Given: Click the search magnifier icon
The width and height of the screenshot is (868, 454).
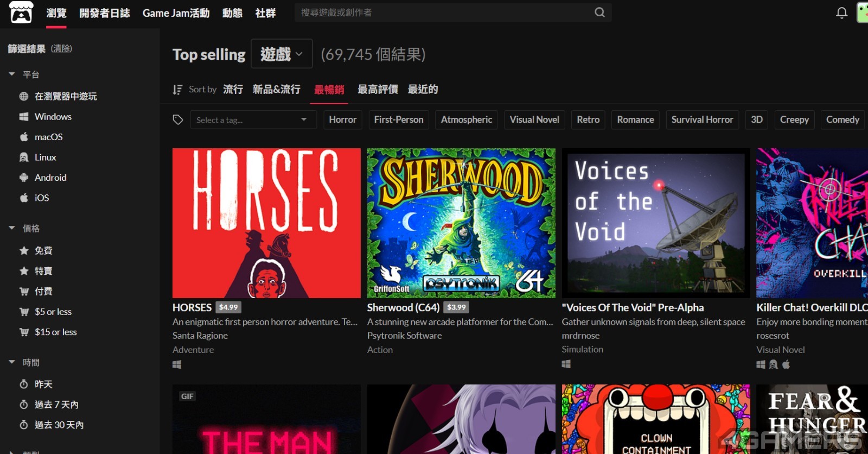Looking at the screenshot, I should click(x=599, y=12).
